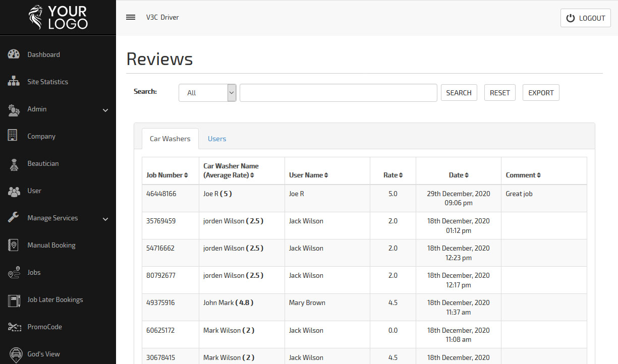Sort table by Rate arrows
This screenshot has width=618, height=364.
point(401,175)
